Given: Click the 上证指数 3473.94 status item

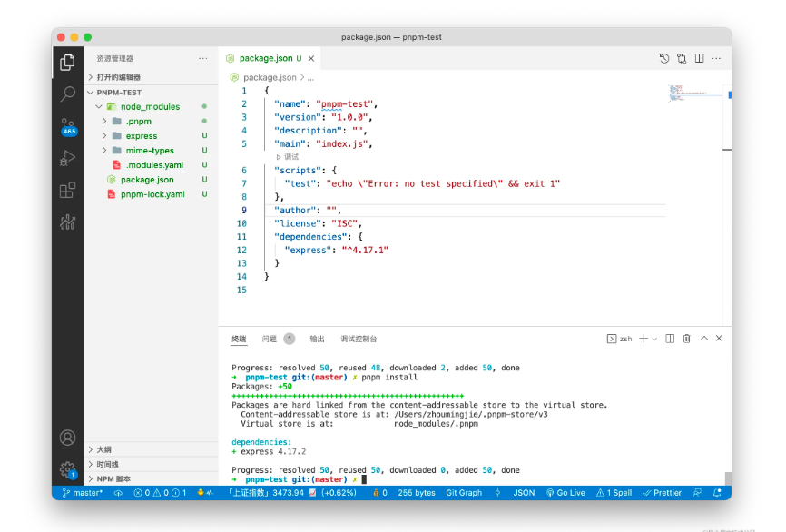Looking at the screenshot, I should pos(291,493).
